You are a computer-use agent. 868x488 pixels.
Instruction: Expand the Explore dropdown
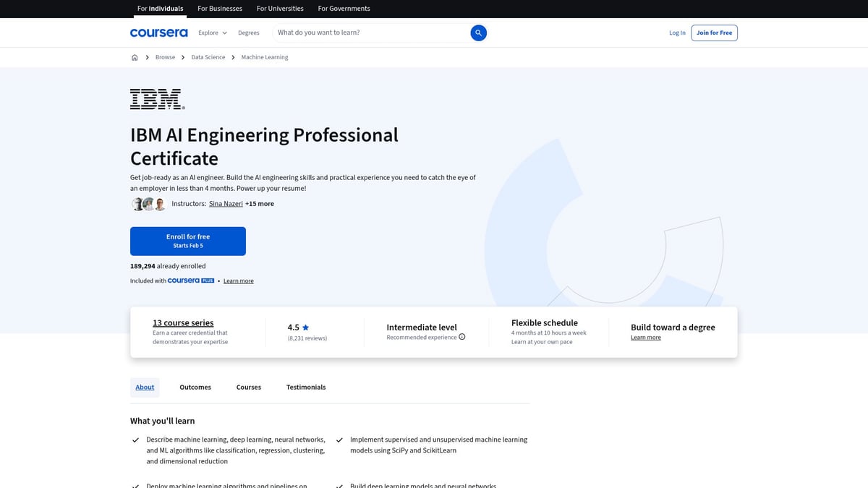pyautogui.click(x=213, y=33)
